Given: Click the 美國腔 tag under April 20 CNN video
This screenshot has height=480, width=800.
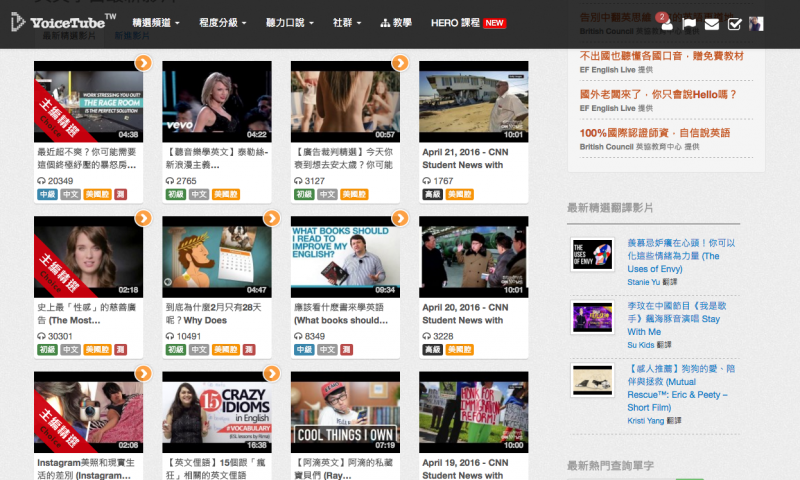Looking at the screenshot, I should coord(459,350).
